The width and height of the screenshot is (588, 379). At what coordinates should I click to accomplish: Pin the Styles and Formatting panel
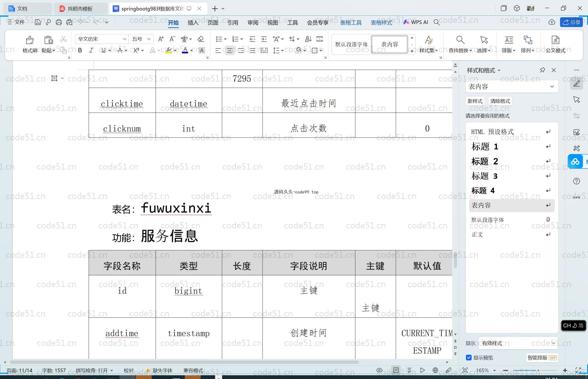tap(542, 70)
